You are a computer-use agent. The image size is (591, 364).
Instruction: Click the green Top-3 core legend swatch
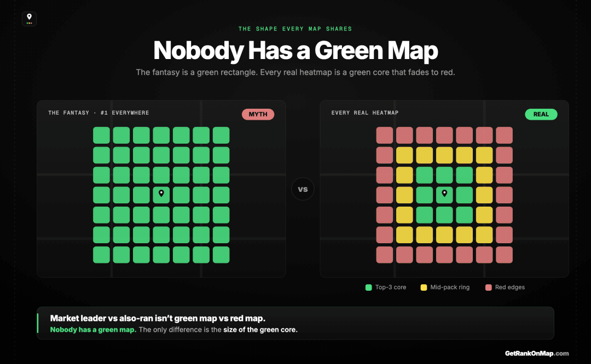point(369,287)
